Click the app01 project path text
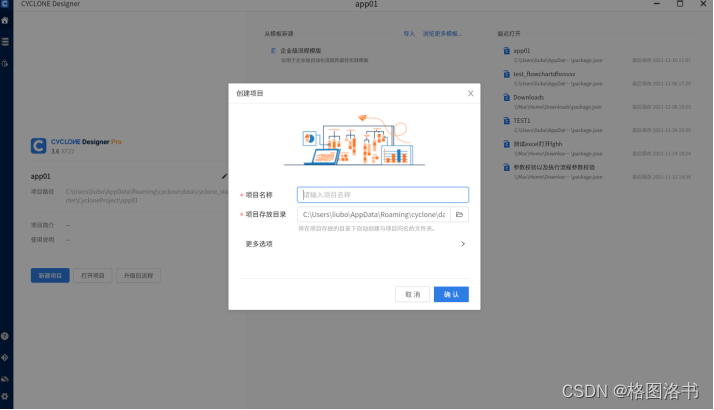This screenshot has width=714, height=410. pos(147,196)
